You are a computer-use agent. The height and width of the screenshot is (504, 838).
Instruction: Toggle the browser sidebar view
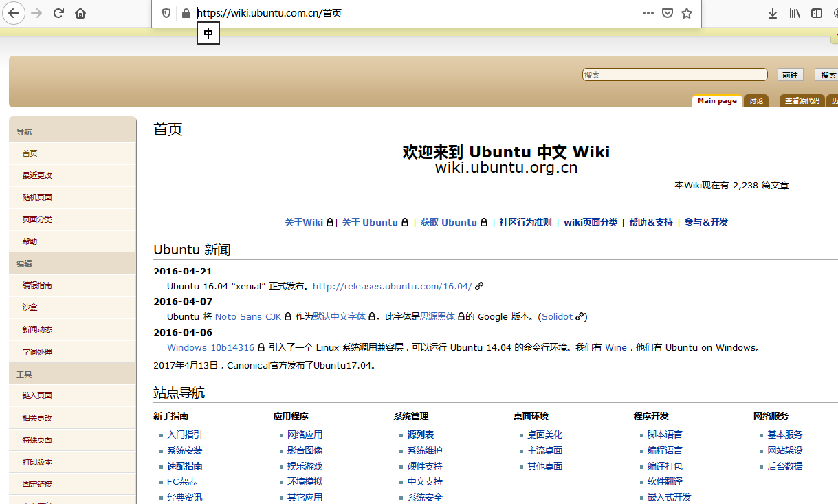pyautogui.click(x=817, y=13)
